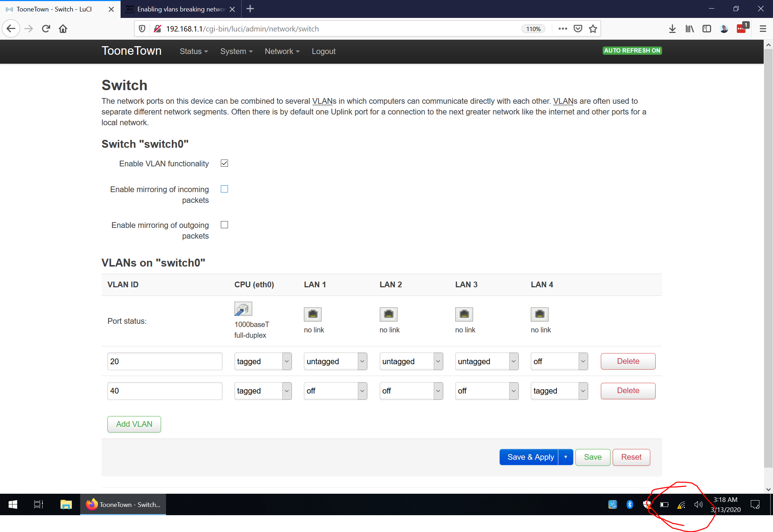Enable mirroring of outgoing packets
The image size is (773, 532).
(x=224, y=225)
